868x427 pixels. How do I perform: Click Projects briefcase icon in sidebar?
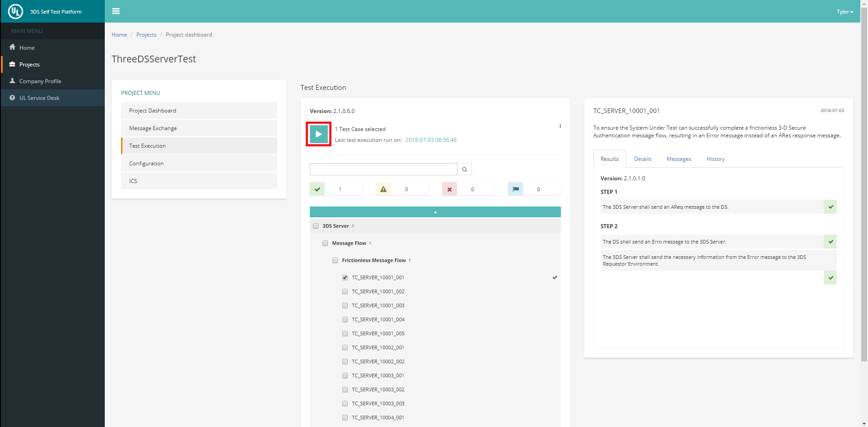12,64
